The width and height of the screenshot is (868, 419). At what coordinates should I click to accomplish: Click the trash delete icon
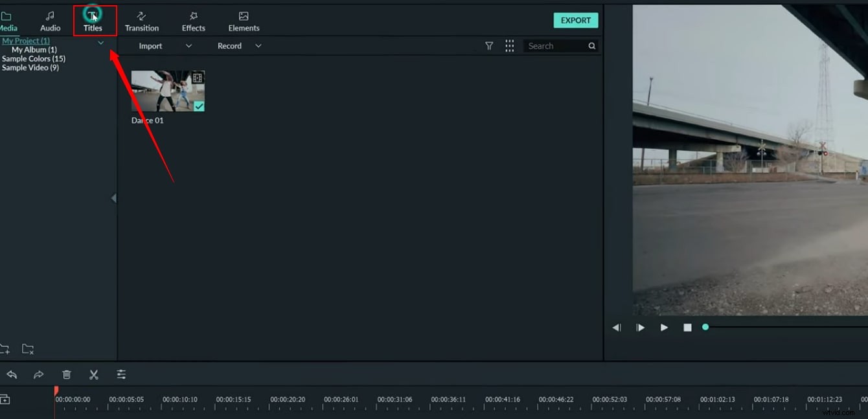pyautogui.click(x=66, y=374)
